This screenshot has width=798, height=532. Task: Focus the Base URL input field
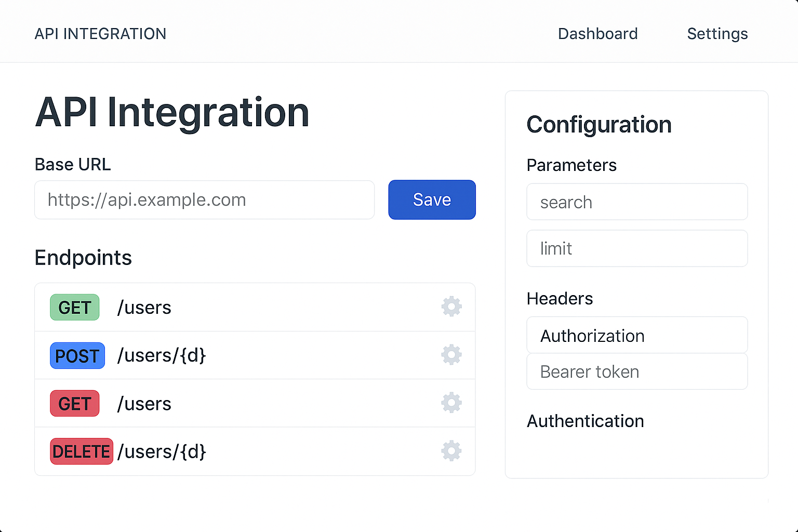(x=204, y=200)
